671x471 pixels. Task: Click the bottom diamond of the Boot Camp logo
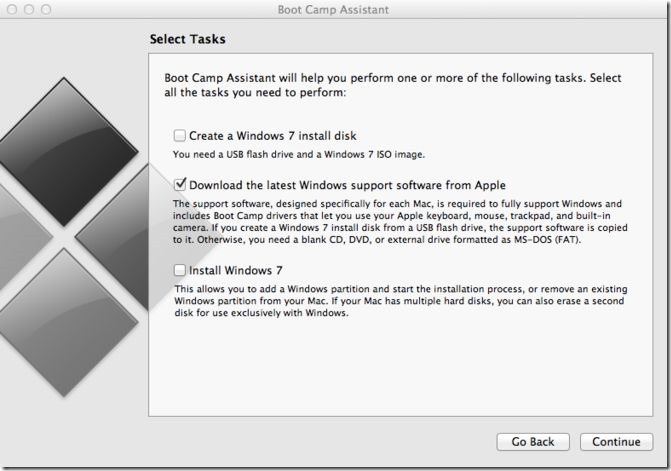click(x=64, y=323)
